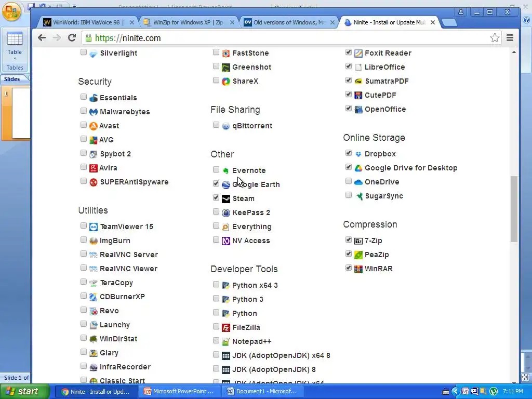
Task: Open the Chrome menu hamburger button
Action: [x=510, y=37]
